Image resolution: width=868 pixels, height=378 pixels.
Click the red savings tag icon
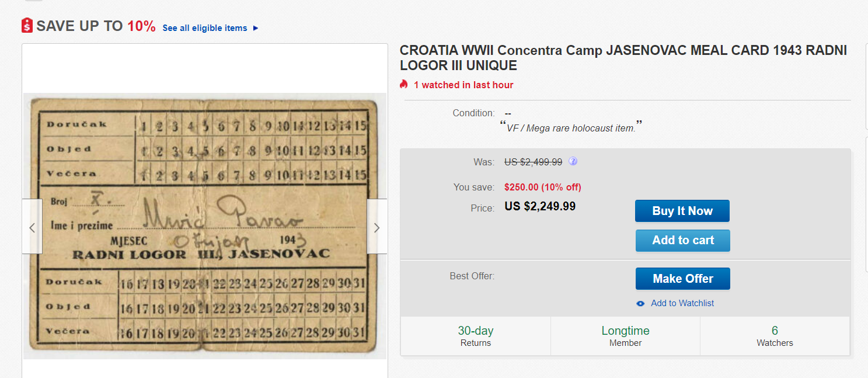(x=27, y=26)
